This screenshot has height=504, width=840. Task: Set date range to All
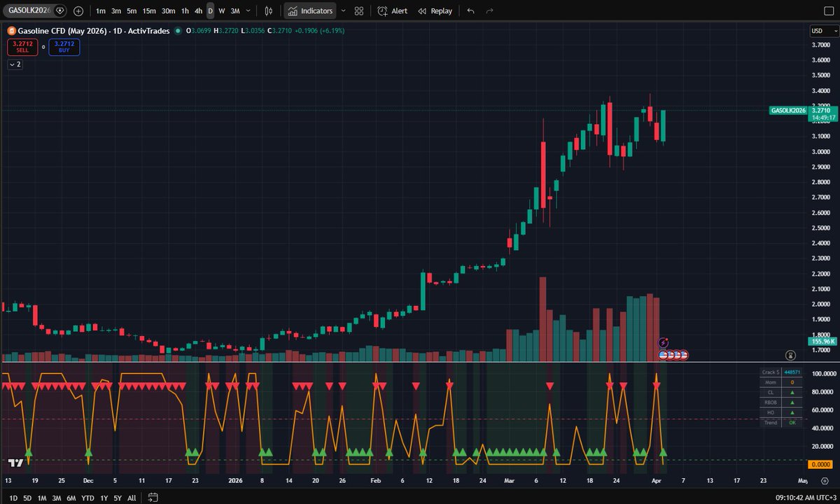coord(132,498)
